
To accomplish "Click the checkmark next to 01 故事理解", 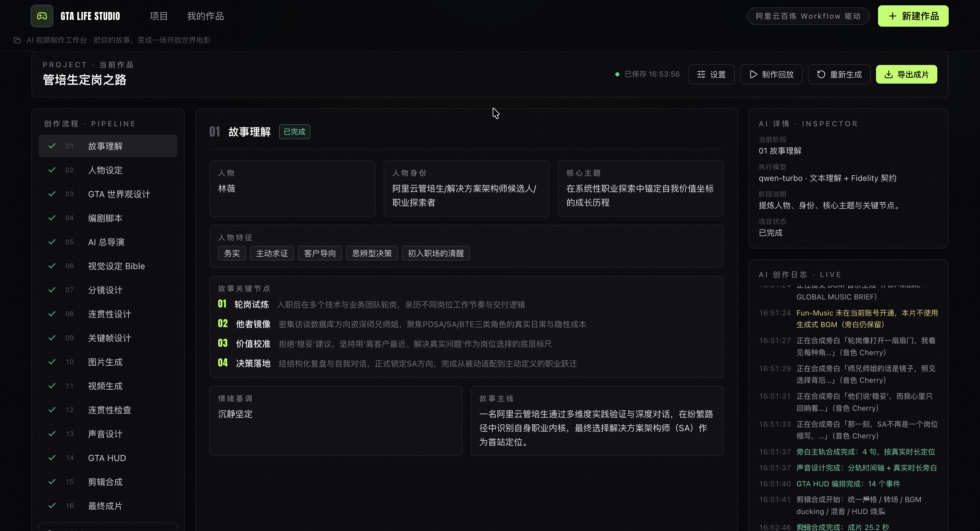I will tap(52, 146).
